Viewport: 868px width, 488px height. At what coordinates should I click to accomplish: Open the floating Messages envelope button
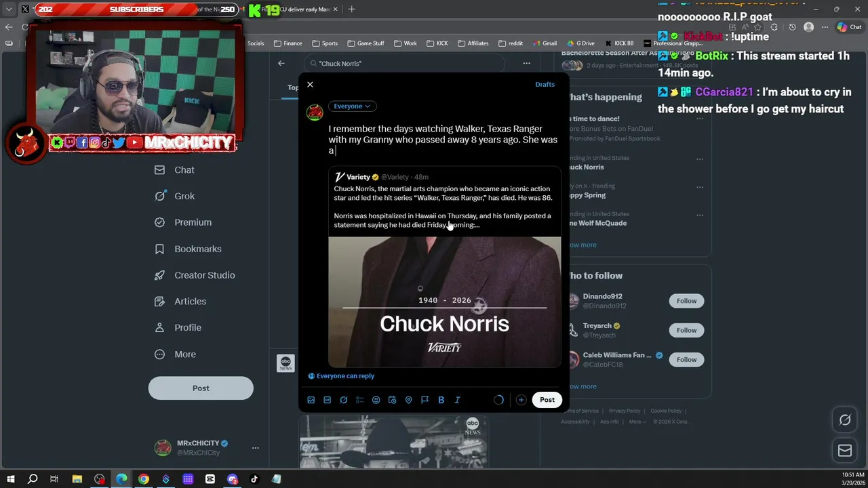click(845, 451)
